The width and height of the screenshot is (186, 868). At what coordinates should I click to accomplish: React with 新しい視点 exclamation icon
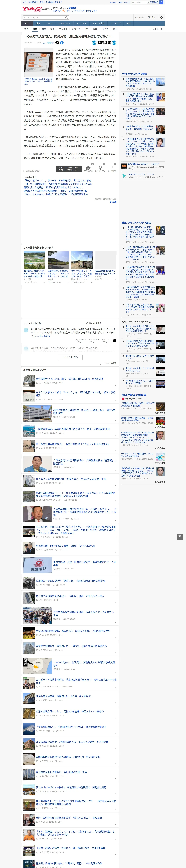(x=112, y=168)
